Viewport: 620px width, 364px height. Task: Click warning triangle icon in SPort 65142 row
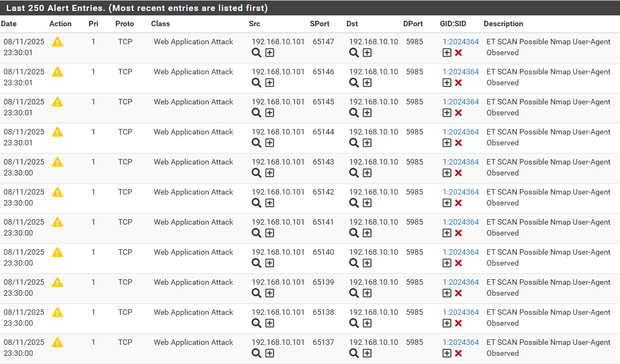tap(57, 192)
